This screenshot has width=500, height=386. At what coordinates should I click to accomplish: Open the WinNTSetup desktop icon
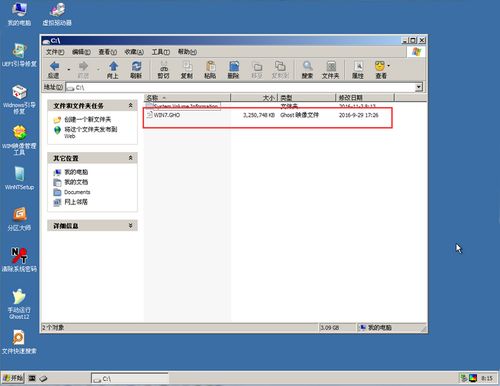(x=19, y=178)
